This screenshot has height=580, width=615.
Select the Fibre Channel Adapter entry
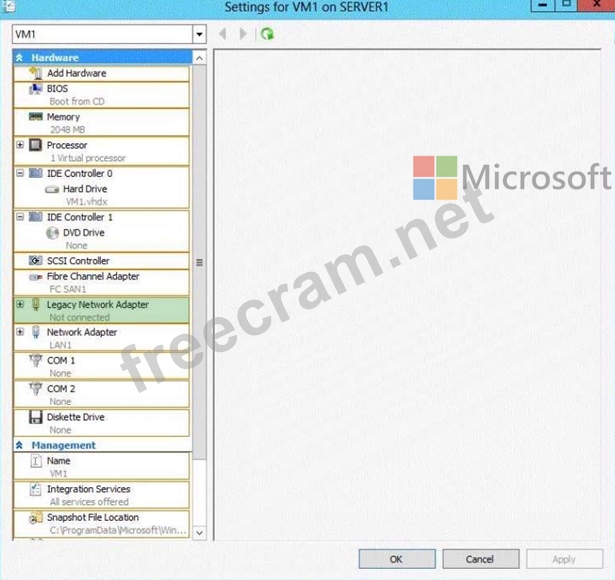[101, 282]
